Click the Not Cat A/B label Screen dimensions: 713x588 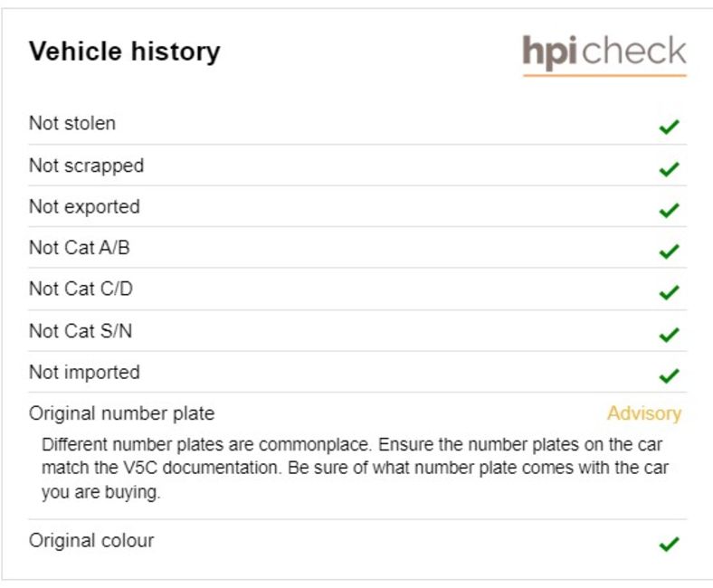coord(80,248)
